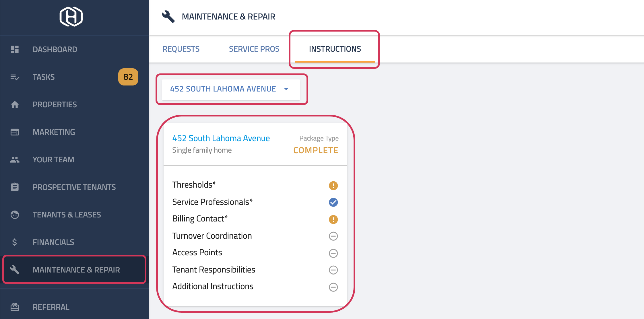
Task: Open the Access Points instruction row
Action: [255, 253]
